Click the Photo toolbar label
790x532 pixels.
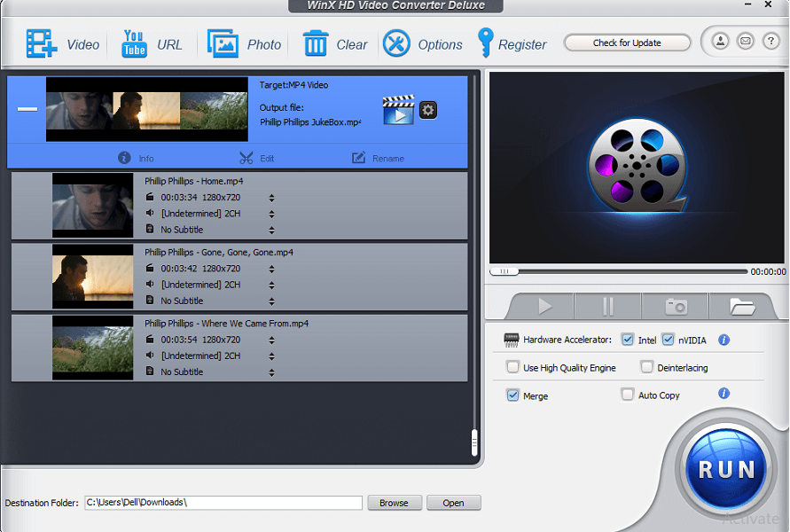263,45
